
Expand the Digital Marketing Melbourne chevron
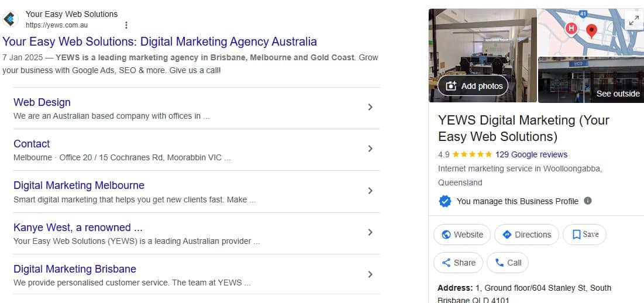[370, 191]
